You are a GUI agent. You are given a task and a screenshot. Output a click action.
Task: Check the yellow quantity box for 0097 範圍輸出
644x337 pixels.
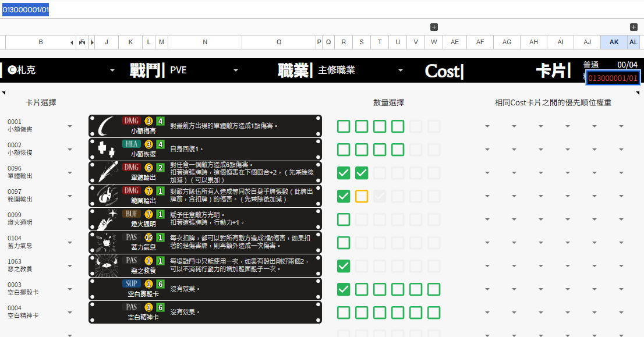click(362, 196)
